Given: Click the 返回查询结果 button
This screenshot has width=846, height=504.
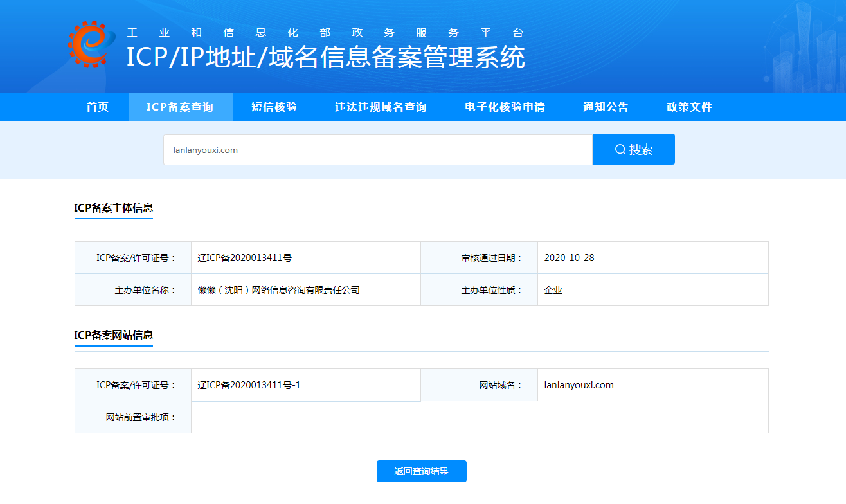Looking at the screenshot, I should click(x=421, y=471).
